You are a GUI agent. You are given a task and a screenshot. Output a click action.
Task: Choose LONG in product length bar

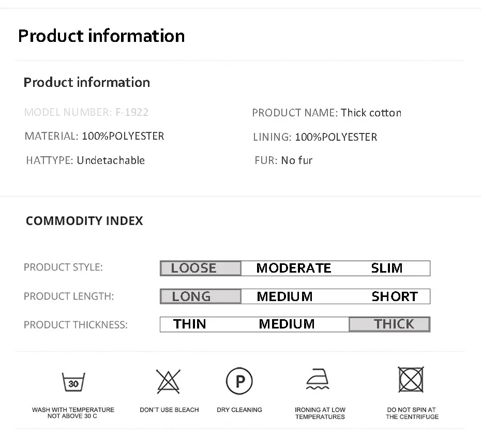[x=201, y=296]
